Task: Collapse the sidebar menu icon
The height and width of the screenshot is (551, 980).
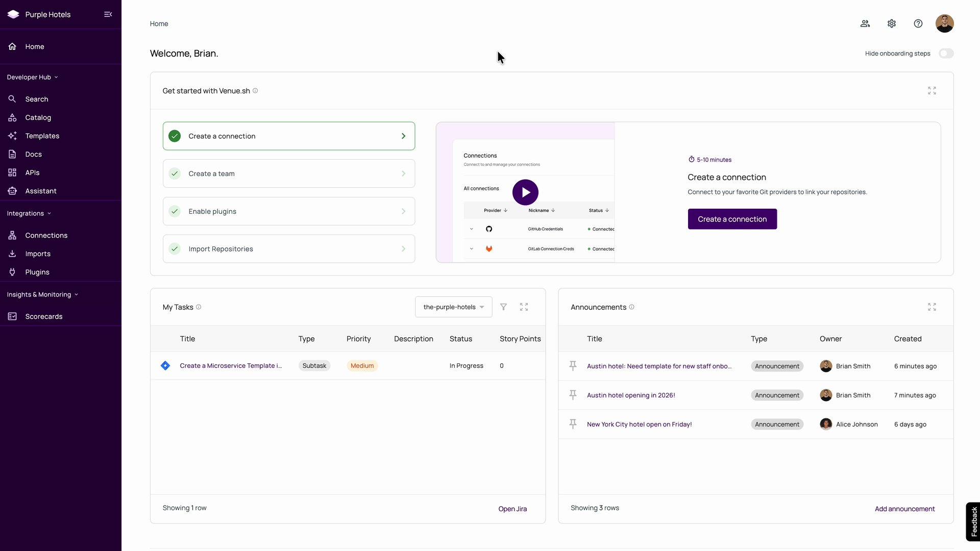Action: pyautogui.click(x=108, y=14)
